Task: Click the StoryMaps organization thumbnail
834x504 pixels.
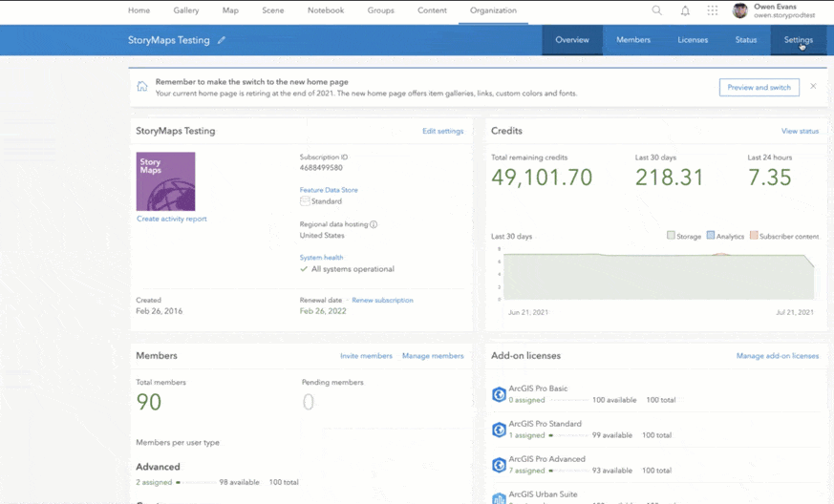Action: [165, 181]
